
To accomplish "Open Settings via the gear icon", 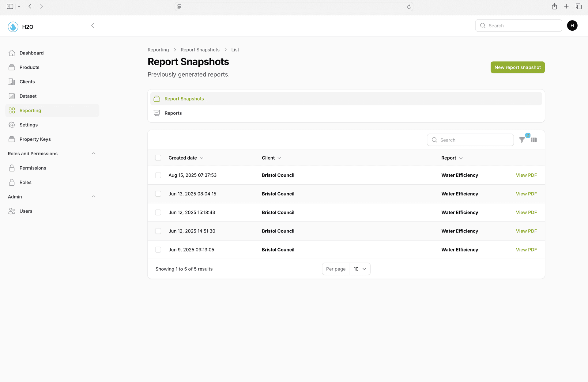I will 12,125.
